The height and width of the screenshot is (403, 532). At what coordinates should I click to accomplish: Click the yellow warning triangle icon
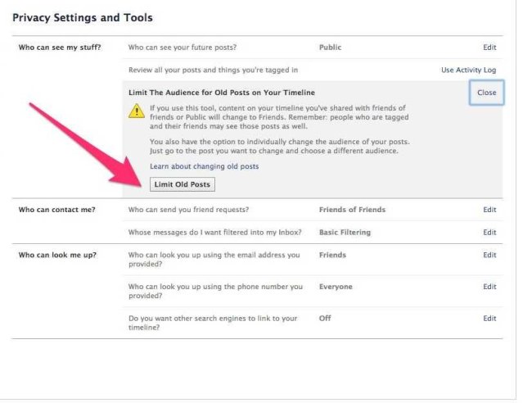pyautogui.click(x=137, y=111)
